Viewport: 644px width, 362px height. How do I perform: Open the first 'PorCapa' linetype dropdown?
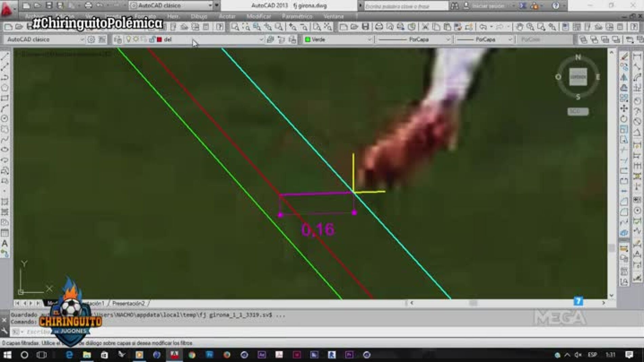tap(447, 40)
